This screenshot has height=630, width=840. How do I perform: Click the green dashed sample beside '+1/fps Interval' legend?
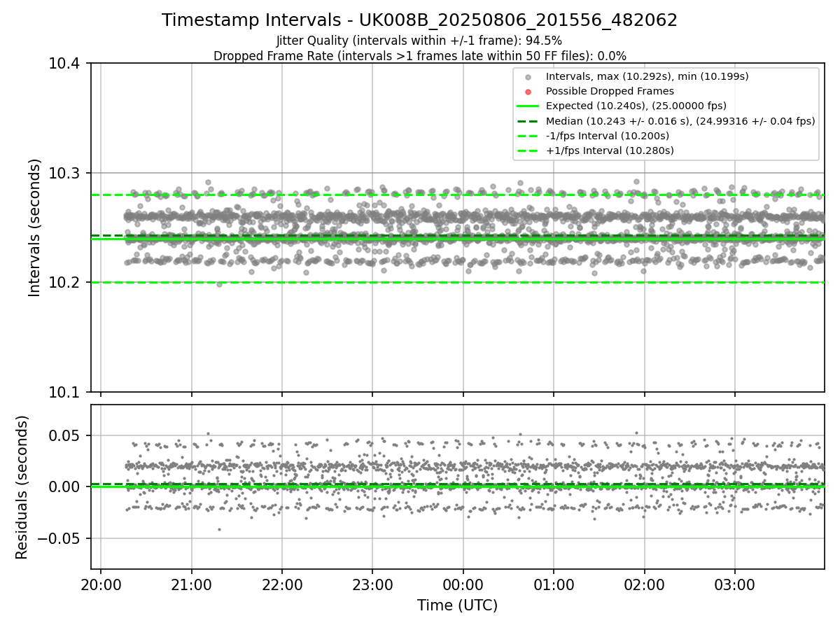[528, 150]
